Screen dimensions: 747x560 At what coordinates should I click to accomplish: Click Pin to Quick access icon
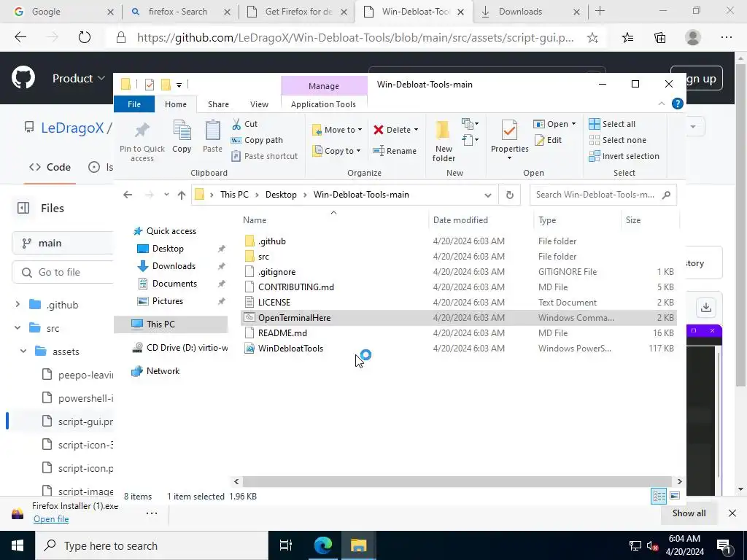pyautogui.click(x=142, y=141)
